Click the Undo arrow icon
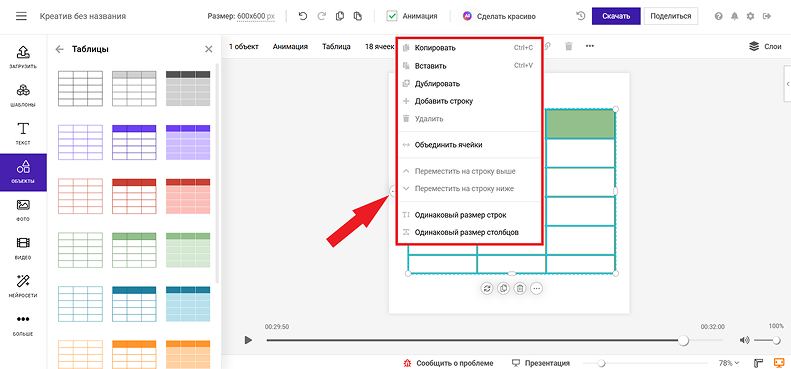Image resolution: width=791 pixels, height=369 pixels. click(303, 16)
